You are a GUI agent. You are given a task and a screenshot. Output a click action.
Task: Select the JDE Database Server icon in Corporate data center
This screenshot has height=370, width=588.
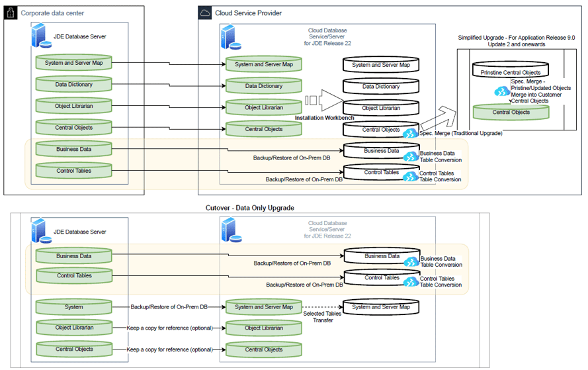[41, 35]
